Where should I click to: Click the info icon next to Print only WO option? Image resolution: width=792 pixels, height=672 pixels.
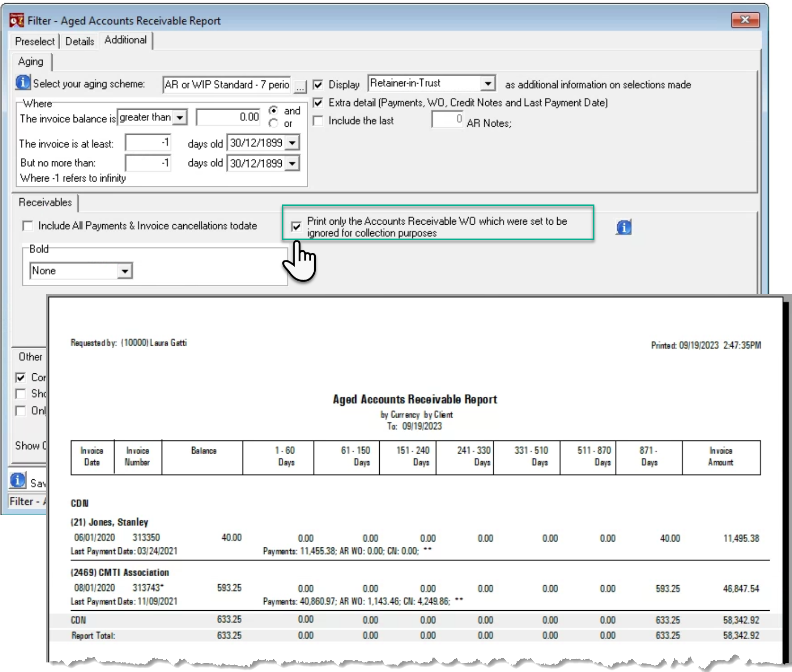pyautogui.click(x=624, y=227)
